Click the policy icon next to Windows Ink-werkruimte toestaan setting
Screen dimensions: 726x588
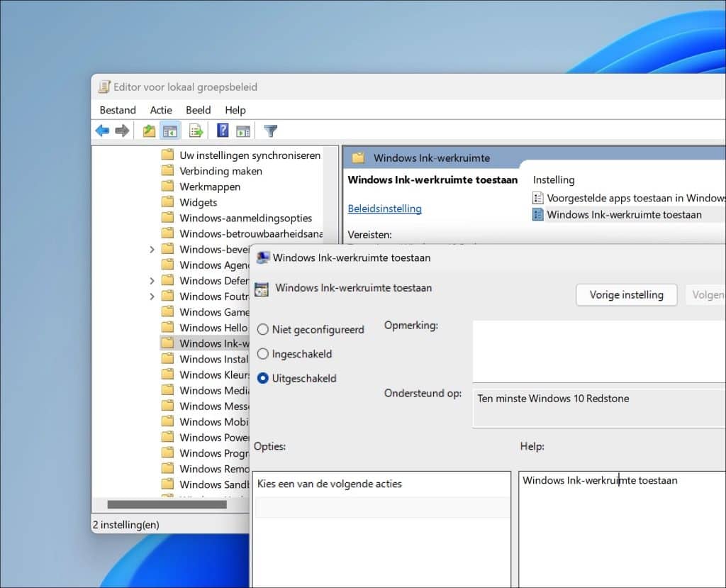coord(537,214)
